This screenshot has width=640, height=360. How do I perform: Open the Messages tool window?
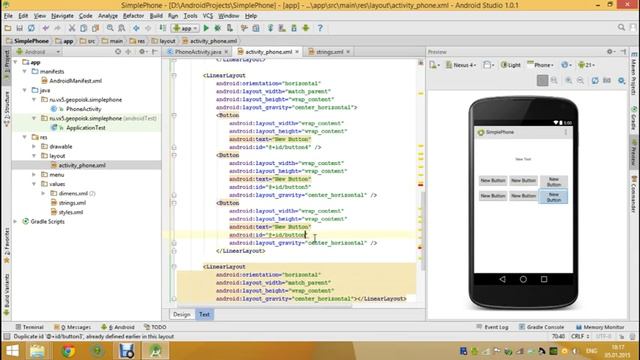(72, 327)
